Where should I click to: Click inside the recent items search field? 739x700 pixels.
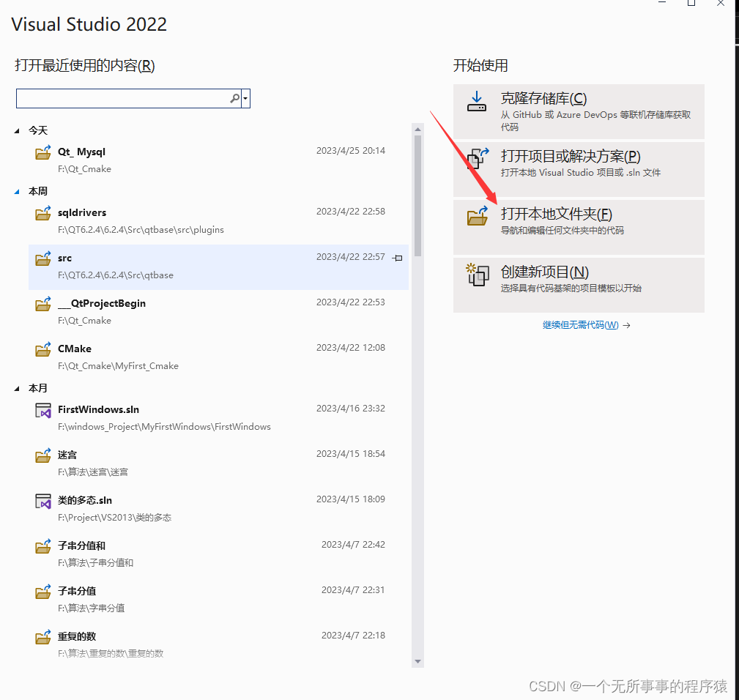(125, 97)
